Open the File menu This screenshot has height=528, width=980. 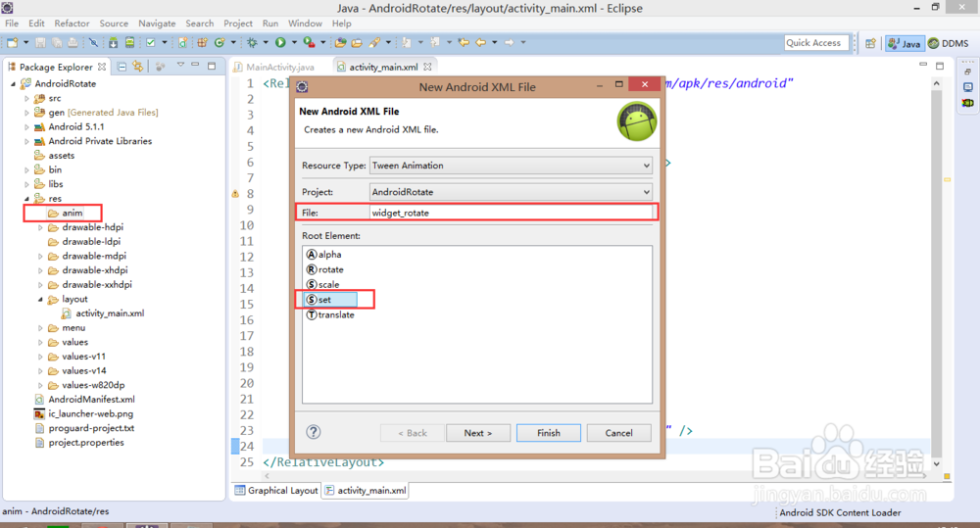(12, 24)
